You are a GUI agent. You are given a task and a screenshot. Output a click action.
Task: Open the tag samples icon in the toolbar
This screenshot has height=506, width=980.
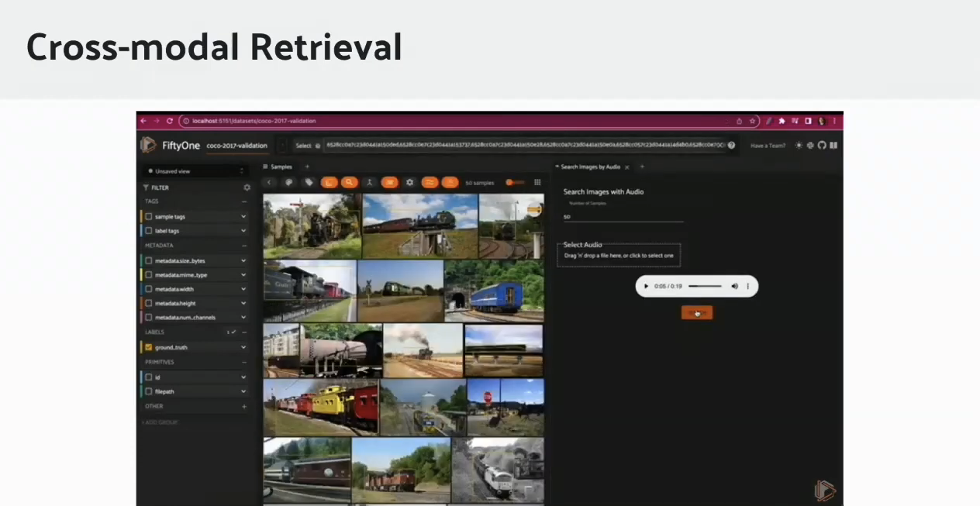pos(309,182)
